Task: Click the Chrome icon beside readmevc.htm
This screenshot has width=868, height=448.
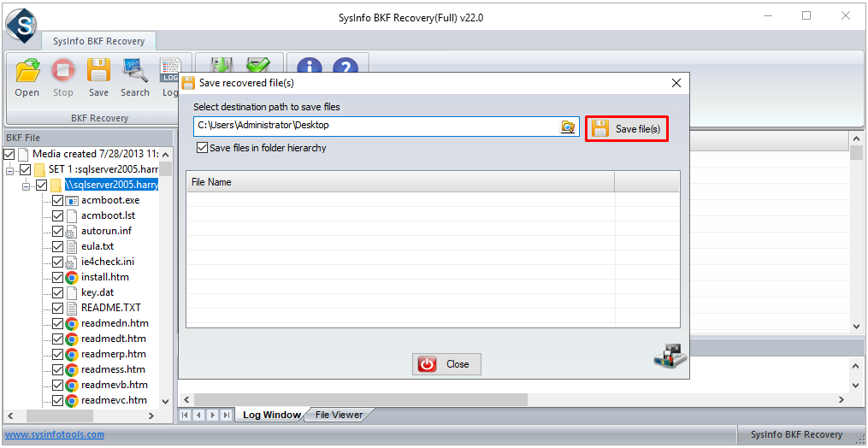Action: click(x=72, y=400)
